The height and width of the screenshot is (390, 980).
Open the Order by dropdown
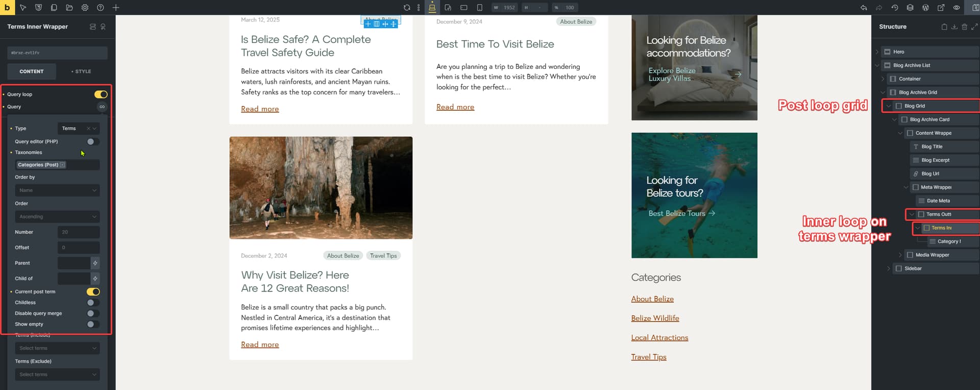[57, 190]
